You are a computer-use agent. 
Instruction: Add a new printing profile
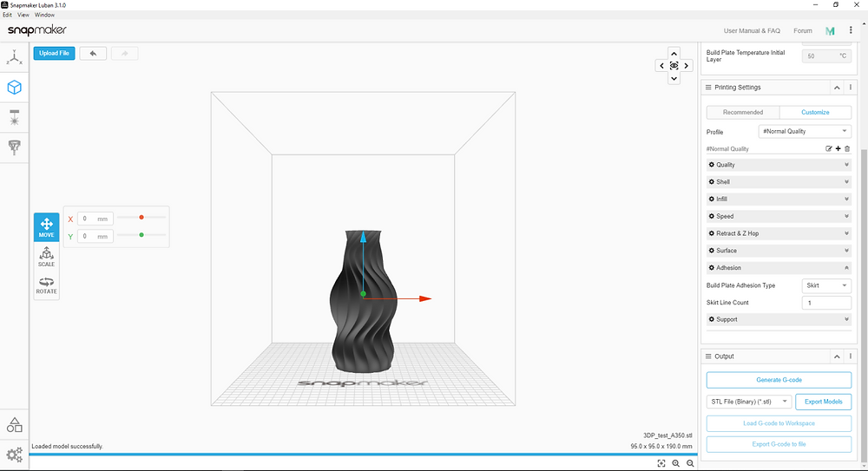coord(838,148)
